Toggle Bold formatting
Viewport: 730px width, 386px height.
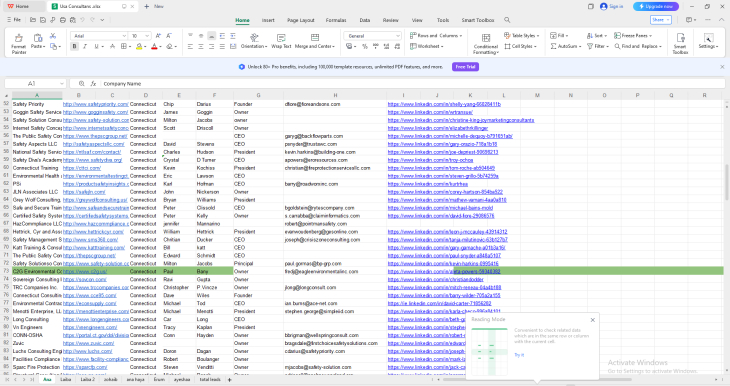coord(74,47)
